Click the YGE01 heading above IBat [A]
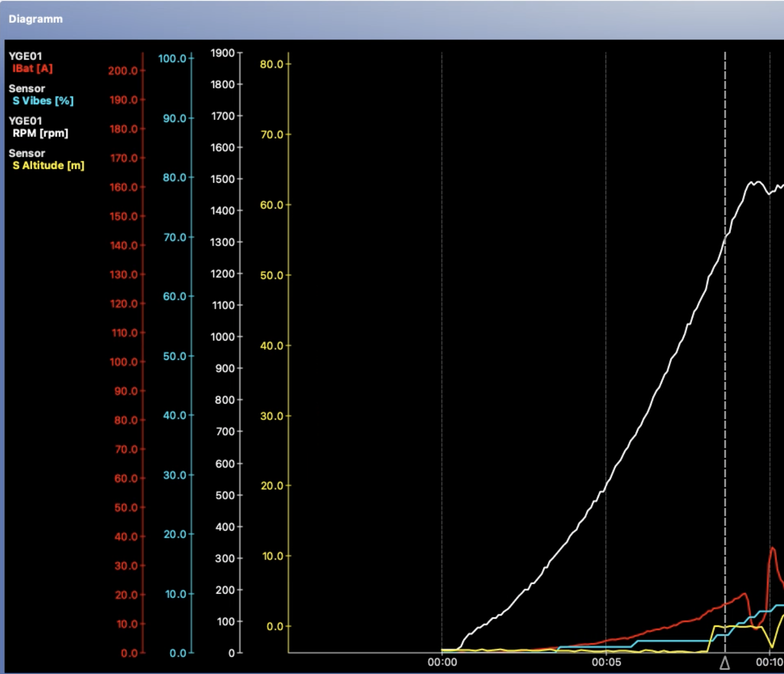The height and width of the screenshot is (674, 784). [x=25, y=56]
